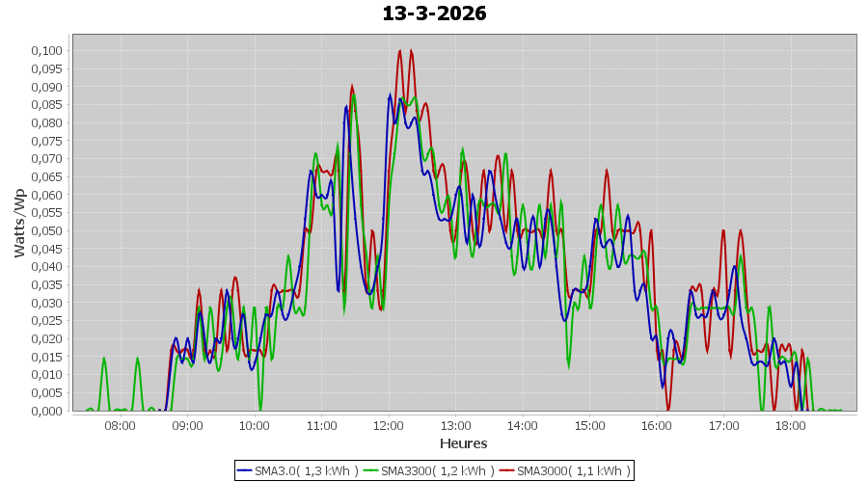
Task: Click the red SMA3000 legend line marker
Action: 507,470
